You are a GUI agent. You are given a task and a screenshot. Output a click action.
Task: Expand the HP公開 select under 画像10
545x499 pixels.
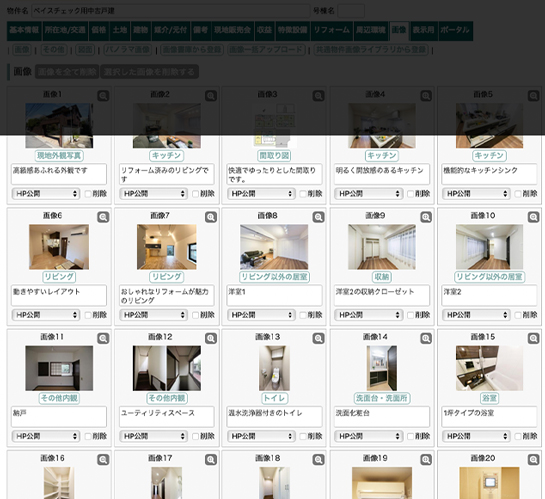(476, 315)
